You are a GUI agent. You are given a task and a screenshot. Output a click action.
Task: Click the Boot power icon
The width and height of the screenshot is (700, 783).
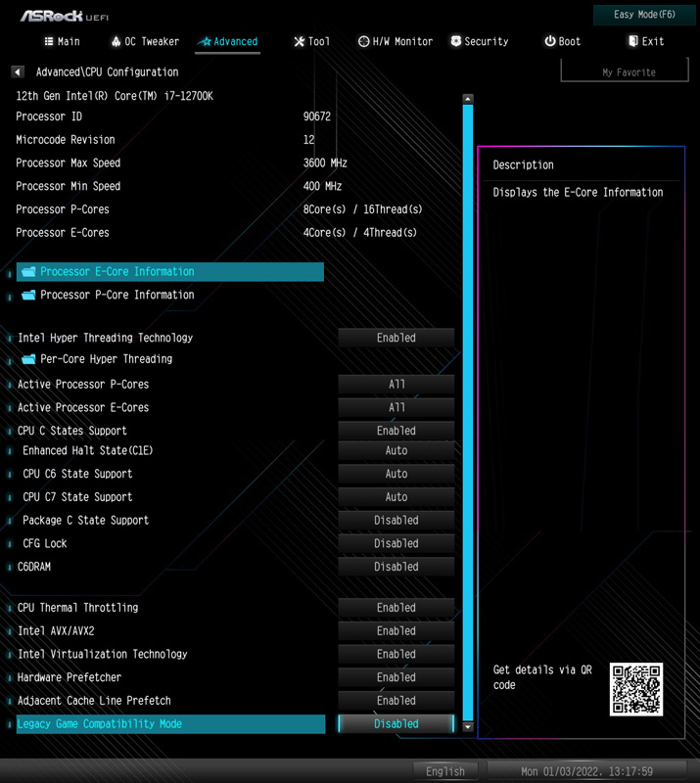point(549,41)
